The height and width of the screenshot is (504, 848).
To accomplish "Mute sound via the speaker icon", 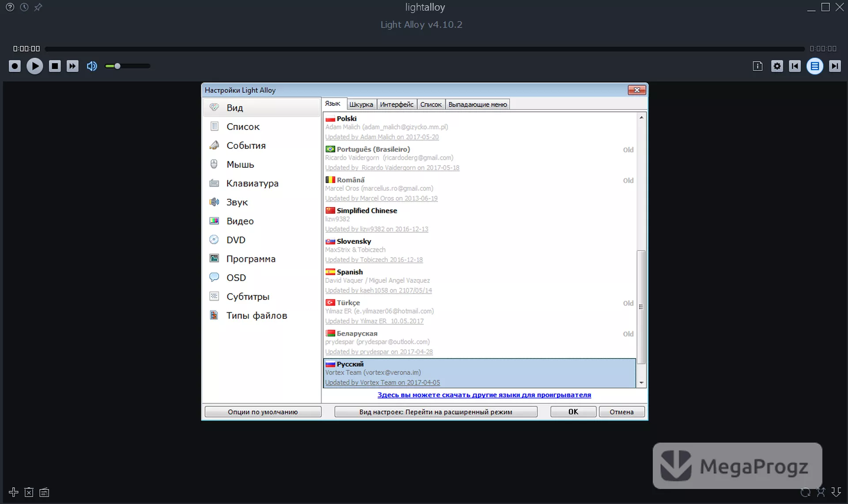I will pyautogui.click(x=92, y=66).
